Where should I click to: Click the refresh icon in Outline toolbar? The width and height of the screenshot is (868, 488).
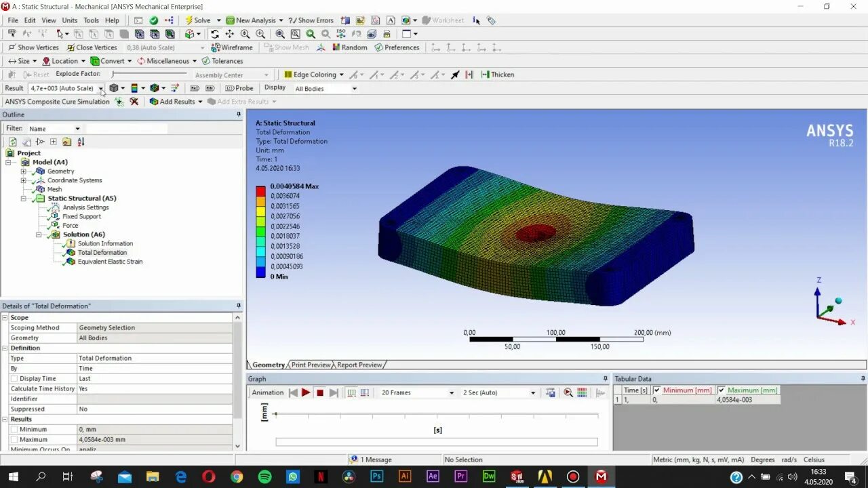tap(13, 142)
